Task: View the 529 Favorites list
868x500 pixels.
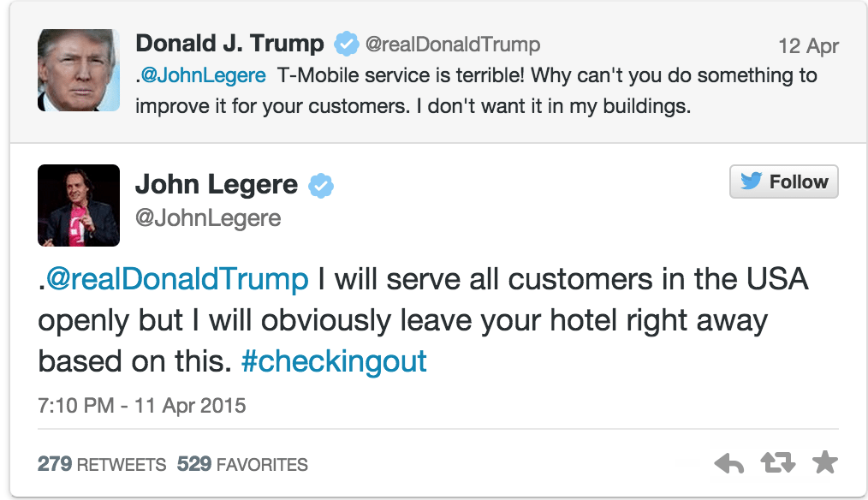Action: click(242, 465)
